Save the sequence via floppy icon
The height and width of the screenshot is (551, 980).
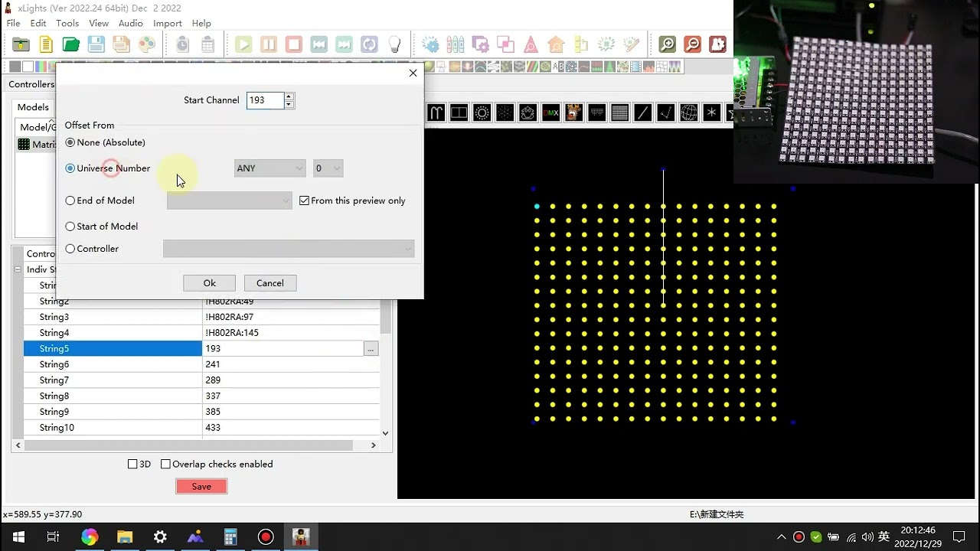(96, 44)
